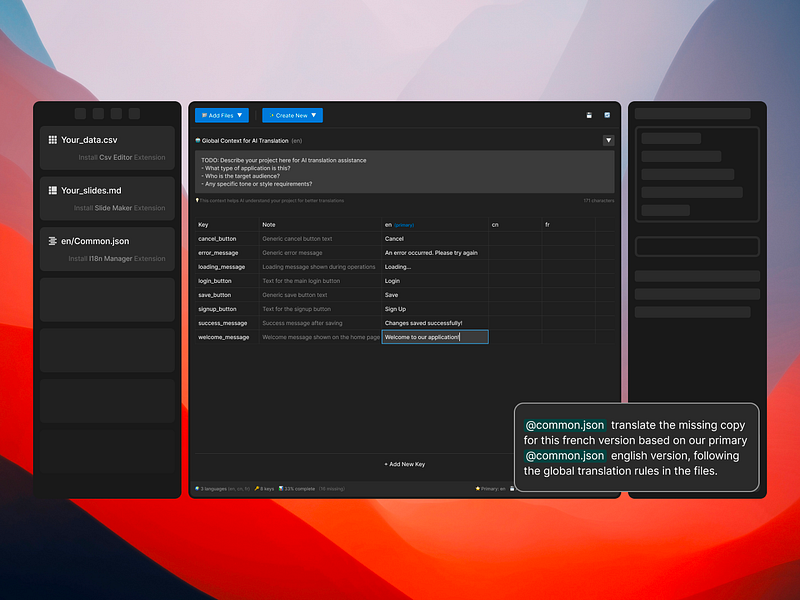Click the '3 languages' status bar entry
Image resolution: width=800 pixels, height=600 pixels.
(222, 489)
